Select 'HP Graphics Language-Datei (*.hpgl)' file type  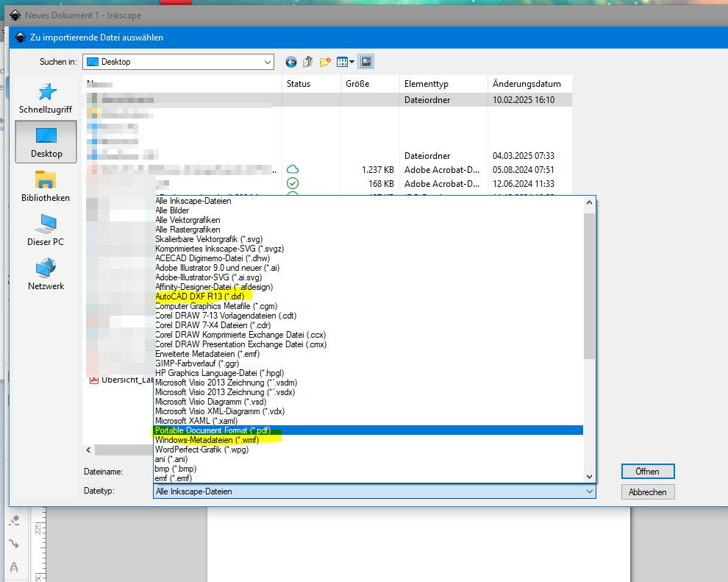click(x=220, y=373)
